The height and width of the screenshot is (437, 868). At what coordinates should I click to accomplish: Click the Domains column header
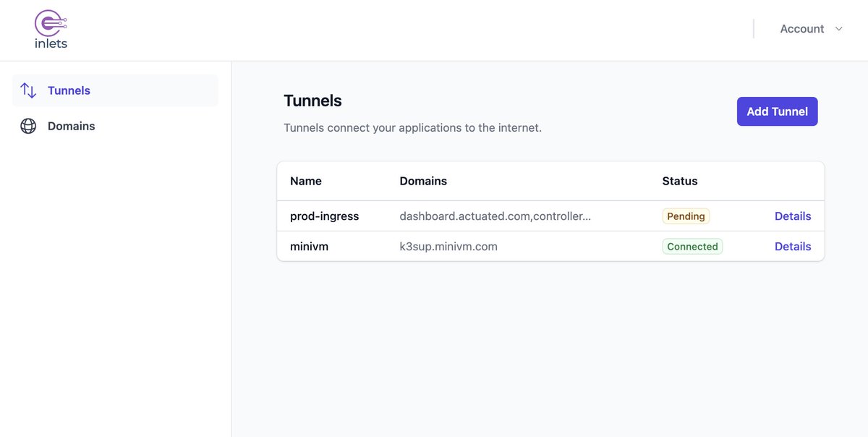pos(423,181)
